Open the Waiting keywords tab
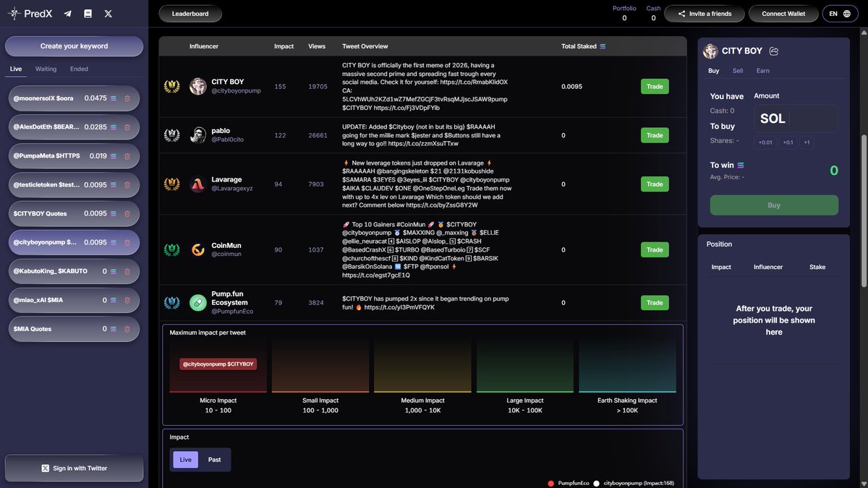868x488 pixels. (46, 69)
